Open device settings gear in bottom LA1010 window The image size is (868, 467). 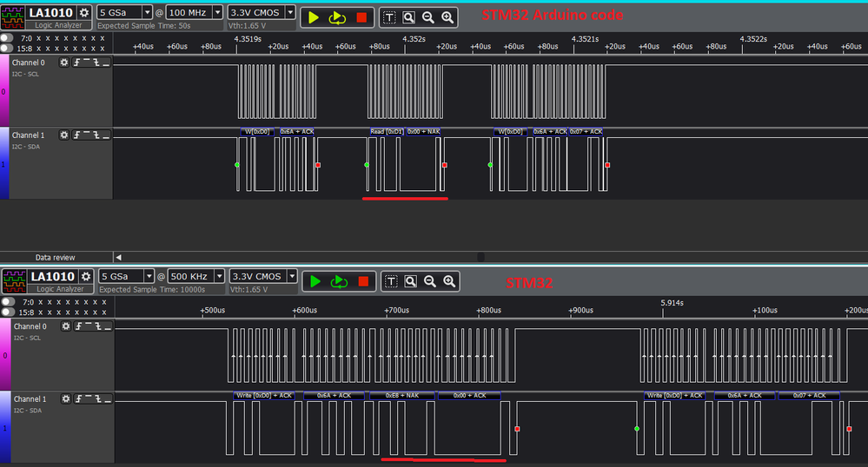[x=86, y=276]
